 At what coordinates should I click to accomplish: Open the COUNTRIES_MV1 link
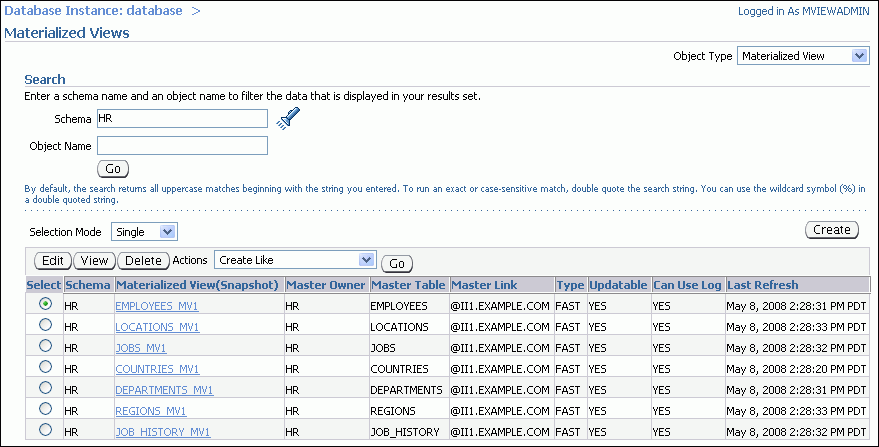tap(158, 369)
